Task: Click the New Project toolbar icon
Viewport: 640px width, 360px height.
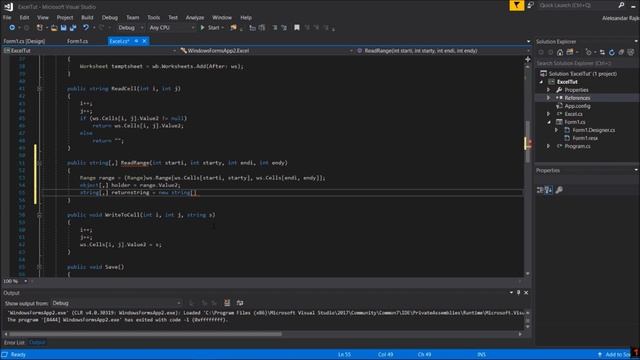Action: [x=40, y=28]
